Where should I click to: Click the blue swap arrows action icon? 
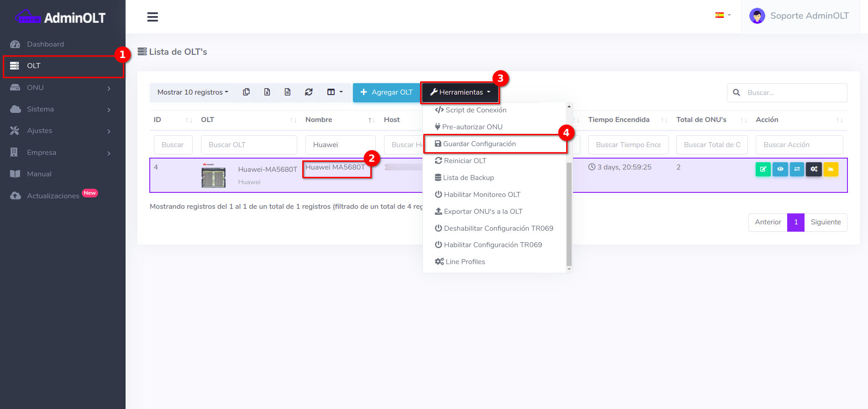point(797,169)
